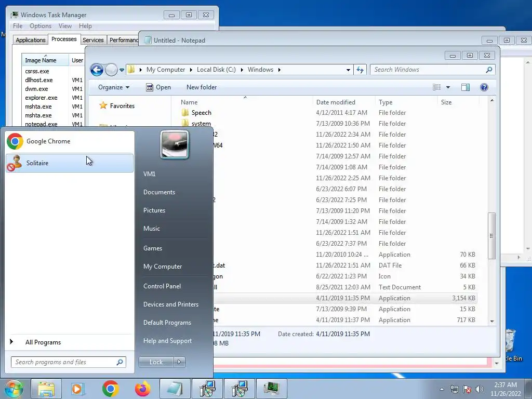532x399 pixels.
Task: Select dwm.exe process in Task Manager
Action: click(36, 89)
